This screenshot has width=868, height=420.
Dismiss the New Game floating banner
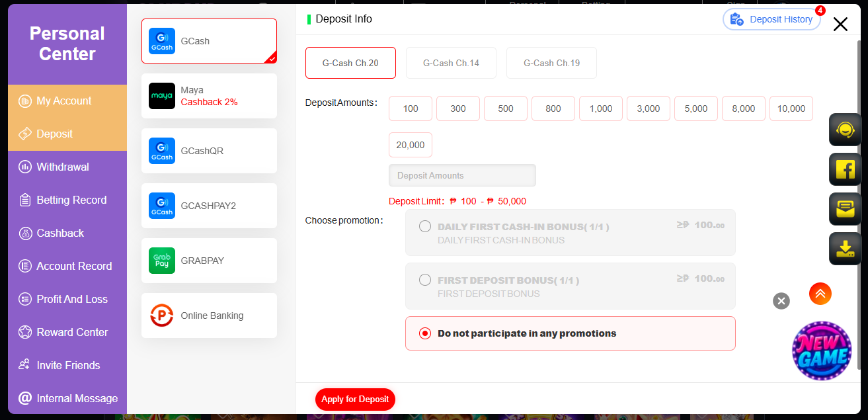coord(781,301)
